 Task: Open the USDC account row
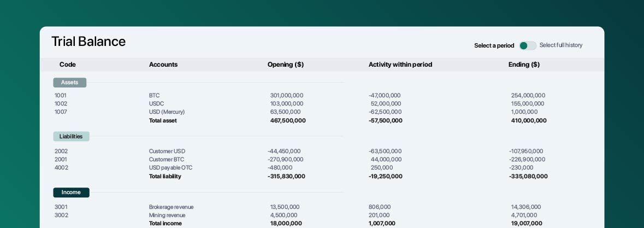click(156, 104)
